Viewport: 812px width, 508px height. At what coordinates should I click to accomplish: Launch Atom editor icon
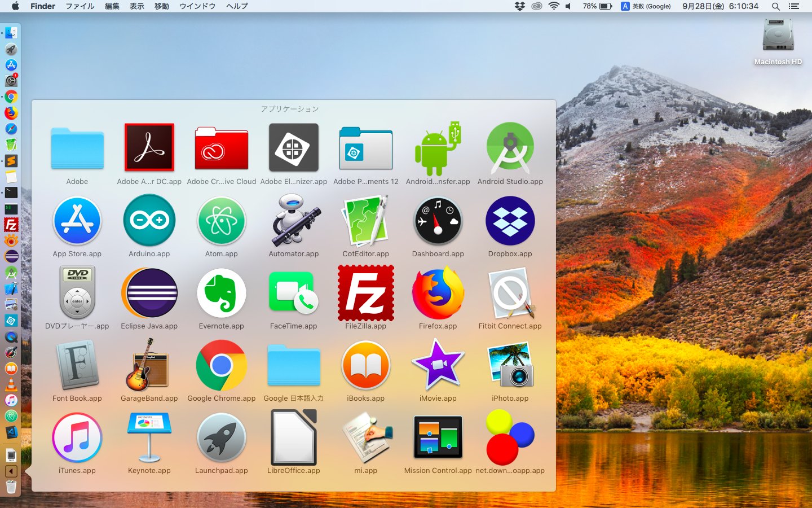[221, 220]
